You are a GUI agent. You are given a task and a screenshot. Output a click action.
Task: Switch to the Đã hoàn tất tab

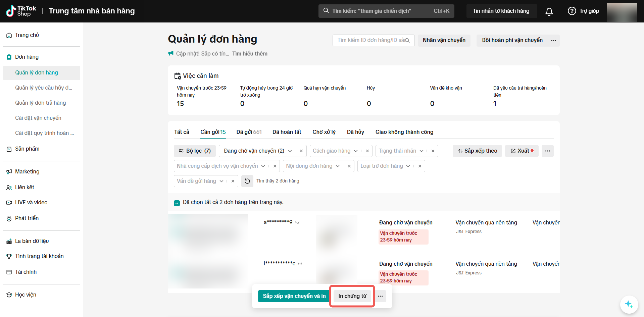[287, 132]
